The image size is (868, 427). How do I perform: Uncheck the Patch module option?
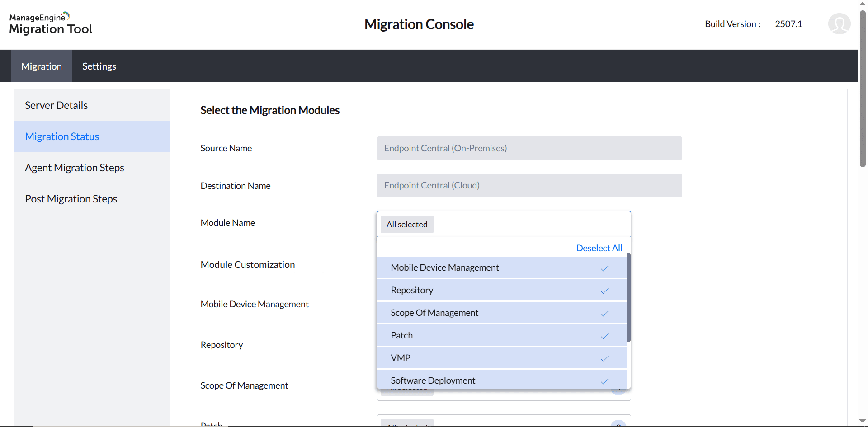click(502, 335)
